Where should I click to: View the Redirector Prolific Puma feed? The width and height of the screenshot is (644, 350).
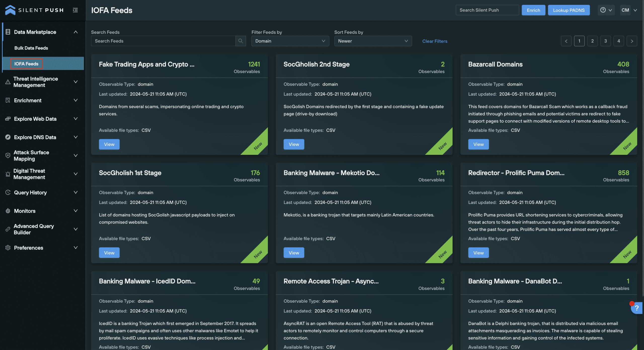pos(478,253)
